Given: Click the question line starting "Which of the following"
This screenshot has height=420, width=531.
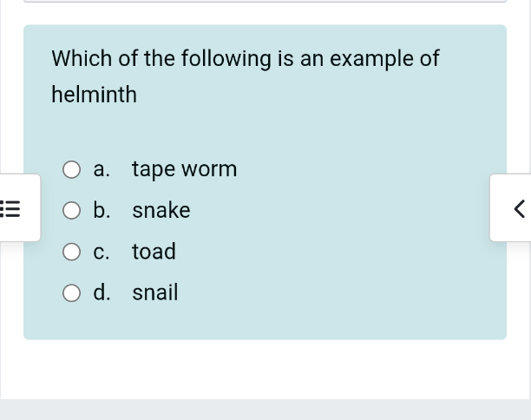Looking at the screenshot, I should tap(246, 59).
